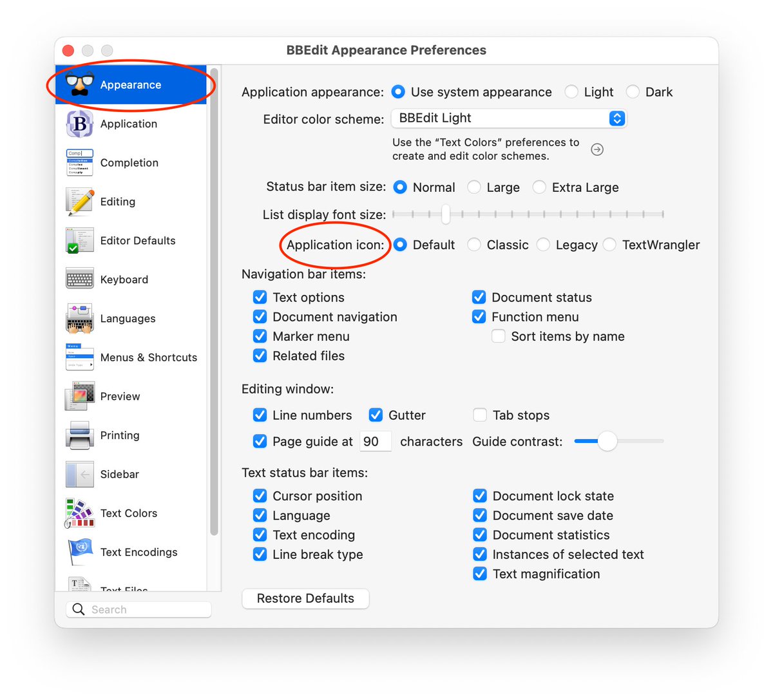Open the Application preferences pane
The image size is (773, 700).
tap(131, 124)
